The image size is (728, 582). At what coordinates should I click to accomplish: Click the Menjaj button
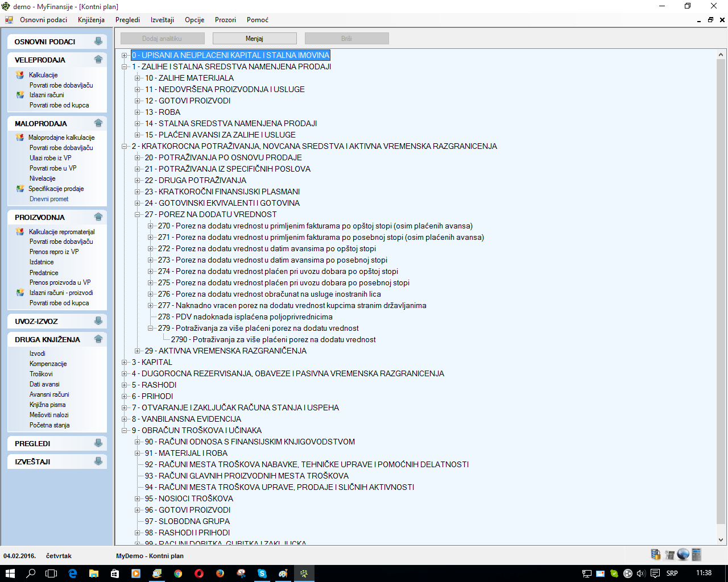(254, 39)
